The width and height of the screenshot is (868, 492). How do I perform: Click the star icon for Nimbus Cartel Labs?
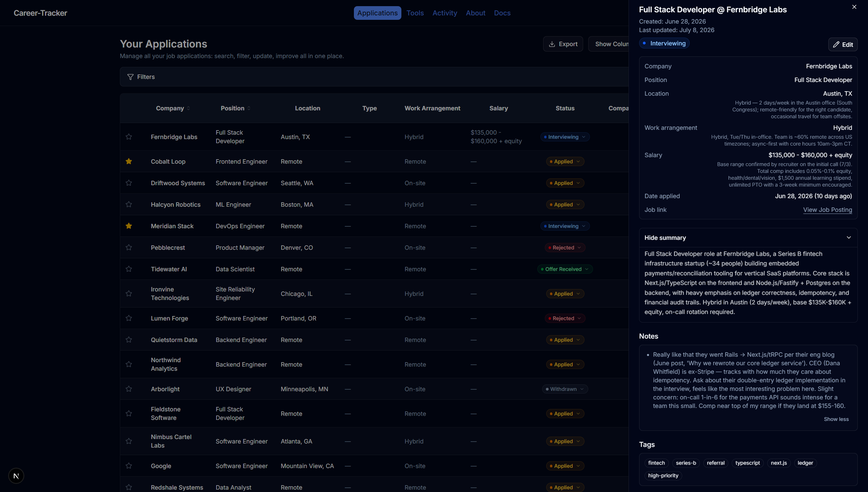(x=129, y=441)
